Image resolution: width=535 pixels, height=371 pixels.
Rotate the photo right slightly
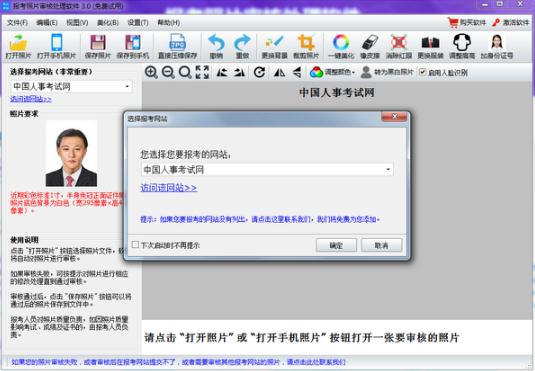[x=239, y=72]
